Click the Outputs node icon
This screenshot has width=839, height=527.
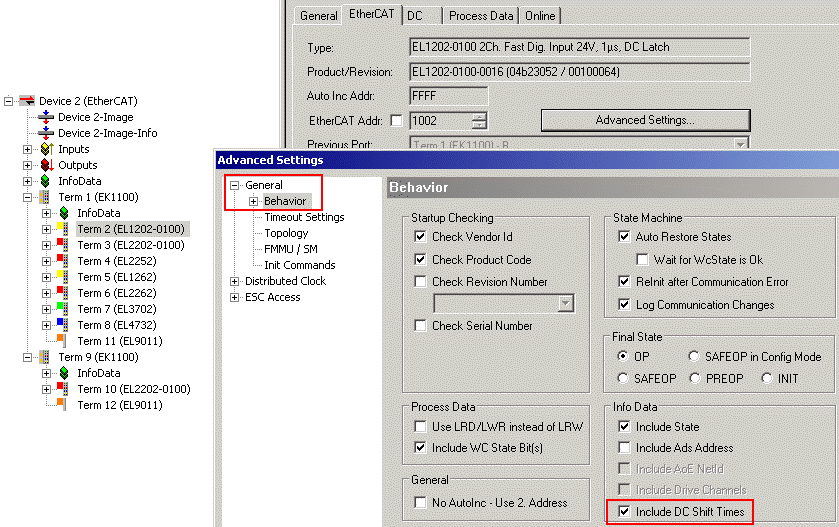tap(47, 165)
